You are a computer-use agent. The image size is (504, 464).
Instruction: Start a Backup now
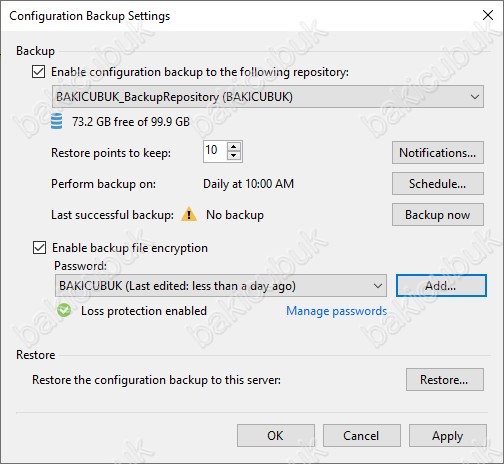pyautogui.click(x=438, y=215)
